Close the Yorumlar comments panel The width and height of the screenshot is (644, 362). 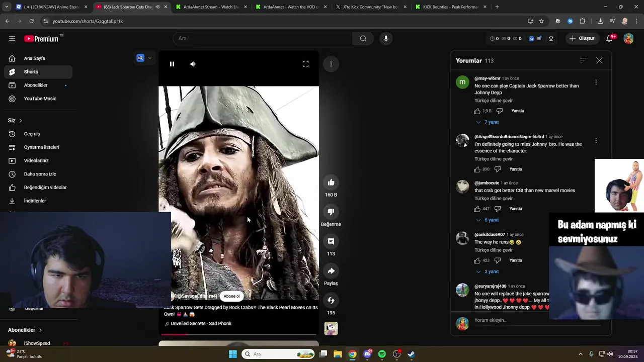[599, 60]
